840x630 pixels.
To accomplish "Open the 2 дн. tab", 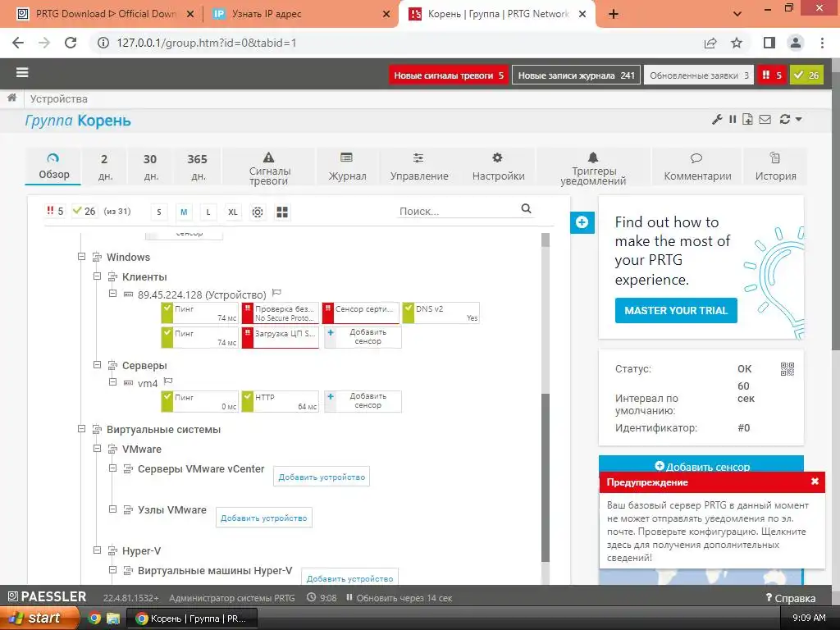I will [104, 167].
